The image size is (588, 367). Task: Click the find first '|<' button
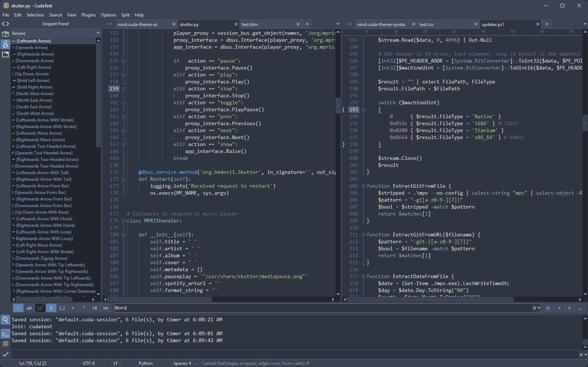549,308
